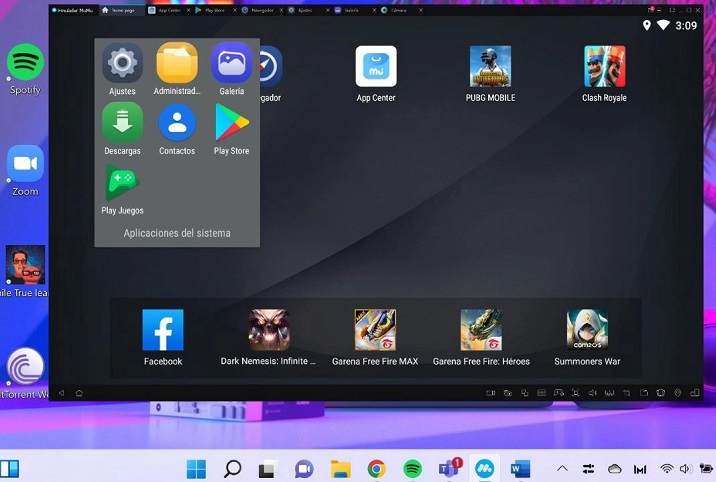This screenshot has width=716, height=482.
Task: Open the Descargas app
Action: point(122,129)
